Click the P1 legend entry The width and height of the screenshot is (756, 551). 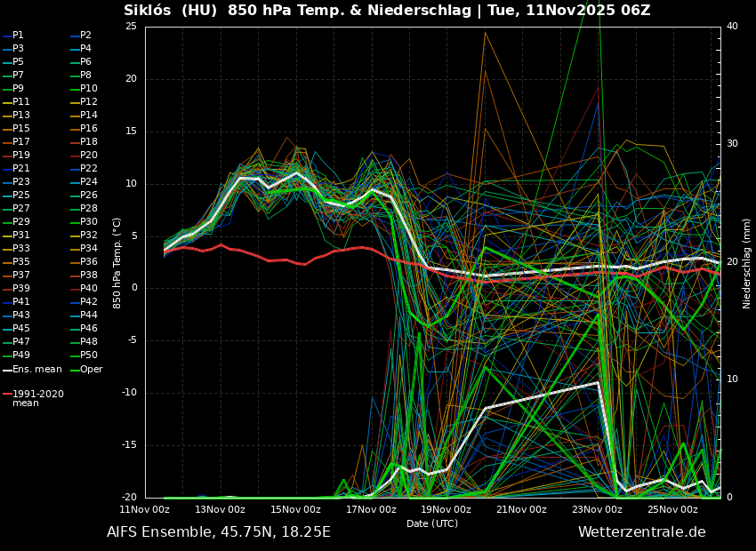coord(18,36)
